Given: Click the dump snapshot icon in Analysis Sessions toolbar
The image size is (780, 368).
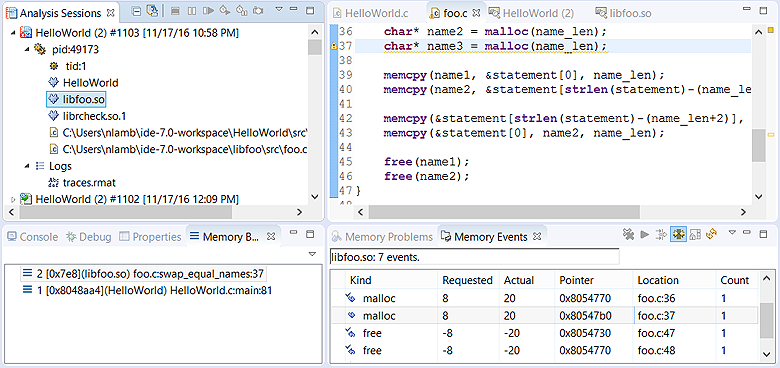Looking at the screenshot, I should tap(241, 10).
